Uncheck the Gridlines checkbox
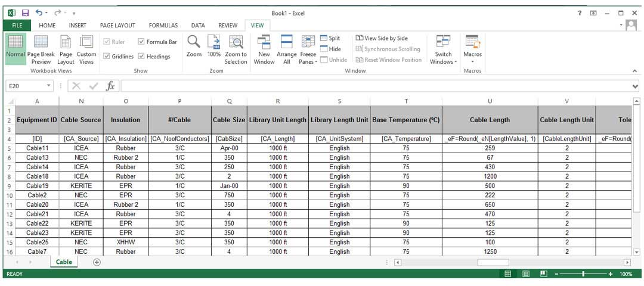 click(x=106, y=57)
